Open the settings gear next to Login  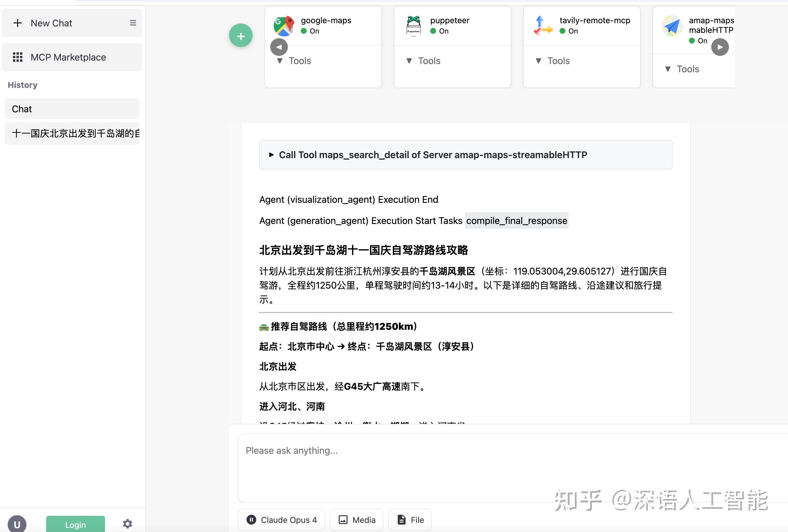127,523
